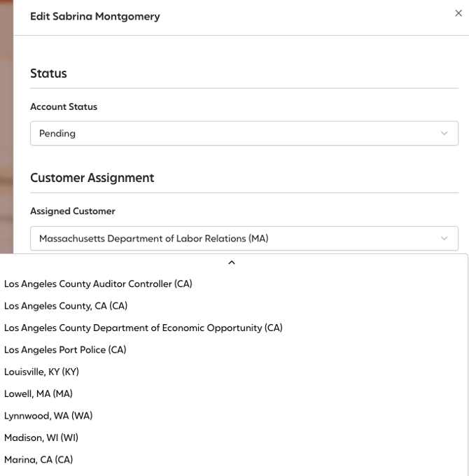Screen dimensions: 469x476
Task: Select Los Angeles Port Police (CA)
Action: [x=234, y=350]
